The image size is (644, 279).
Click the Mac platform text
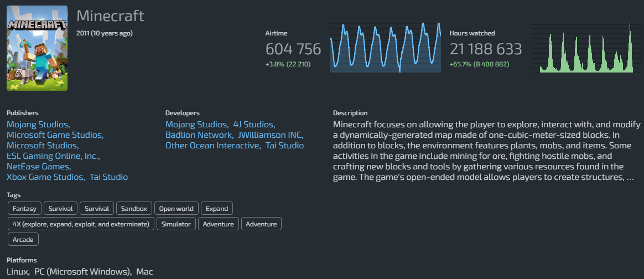(144, 272)
